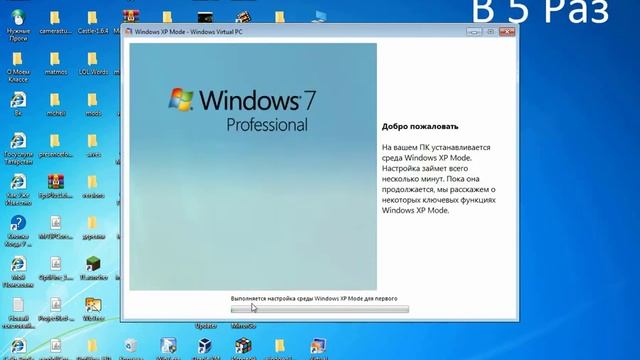The image size is (640, 360).
Task: Open the camerastu... folder on desktop
Action: [x=56, y=22]
